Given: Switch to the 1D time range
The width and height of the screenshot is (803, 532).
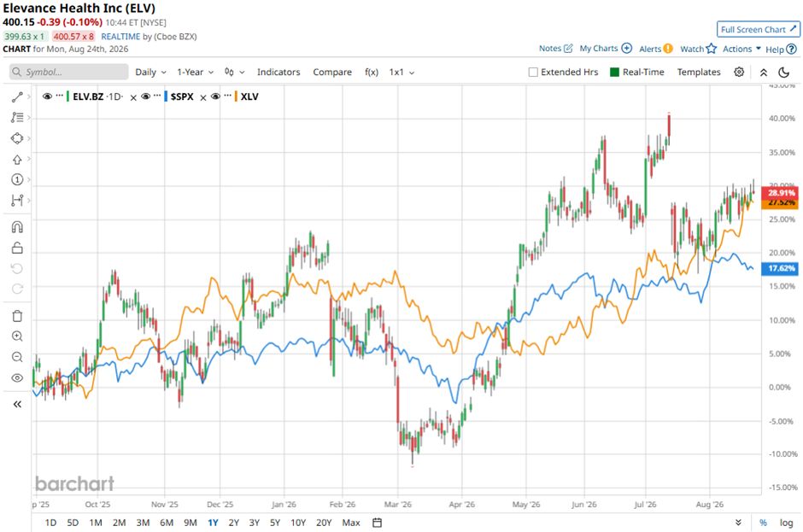Looking at the screenshot, I should 50,523.
